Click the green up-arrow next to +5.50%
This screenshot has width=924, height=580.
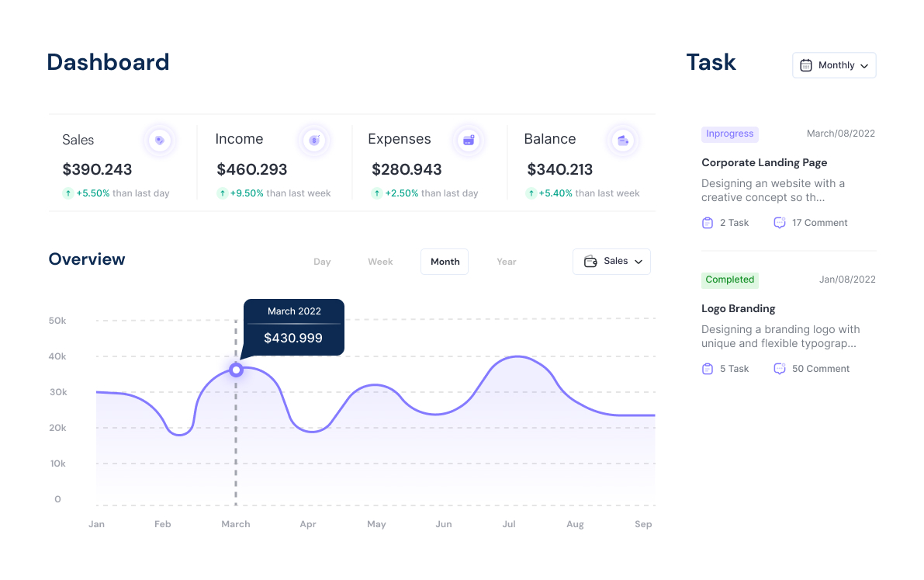coord(67,193)
